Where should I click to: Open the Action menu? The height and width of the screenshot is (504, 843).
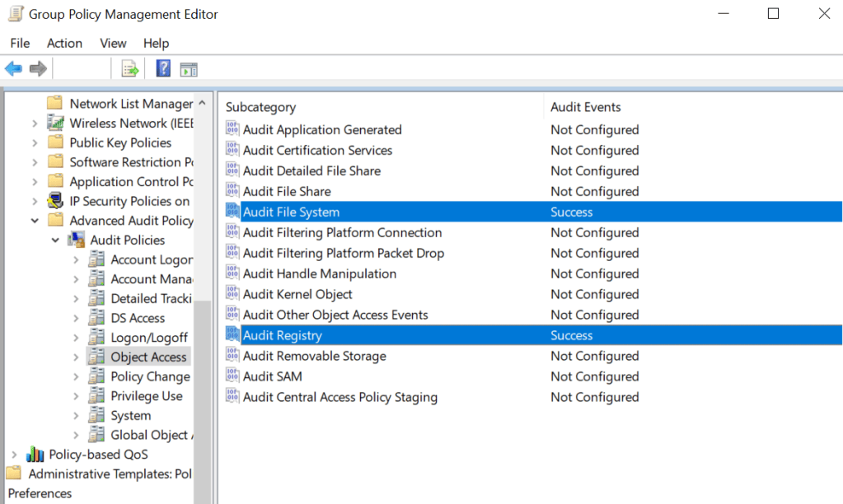(64, 43)
